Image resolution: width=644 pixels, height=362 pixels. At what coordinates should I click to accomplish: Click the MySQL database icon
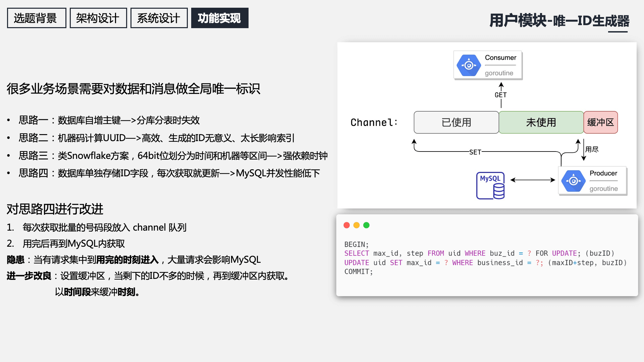pyautogui.click(x=490, y=185)
